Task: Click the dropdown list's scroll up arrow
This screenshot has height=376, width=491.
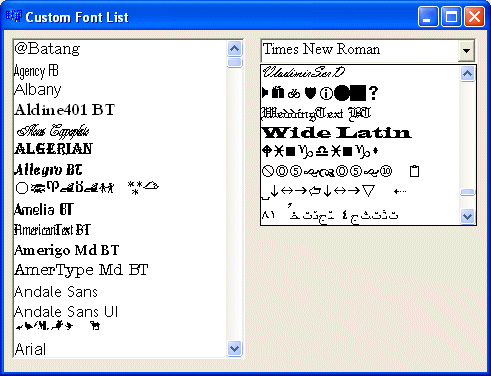Action: (467, 73)
